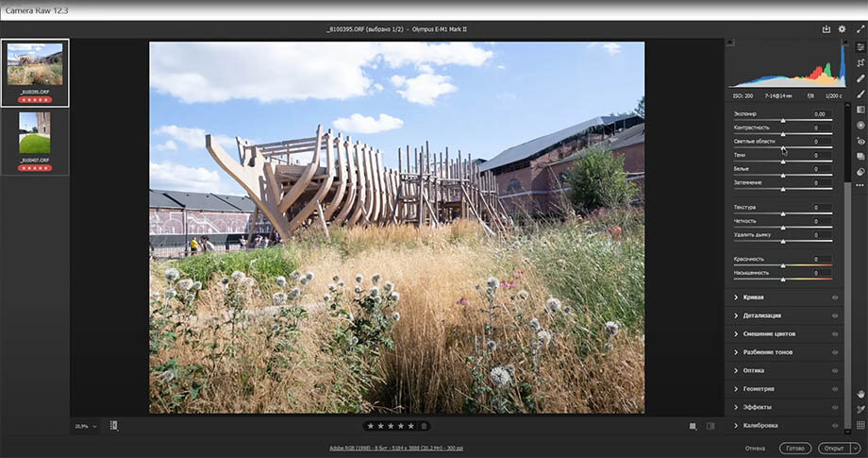
Task: Expand the Оптика section
Action: (736, 370)
